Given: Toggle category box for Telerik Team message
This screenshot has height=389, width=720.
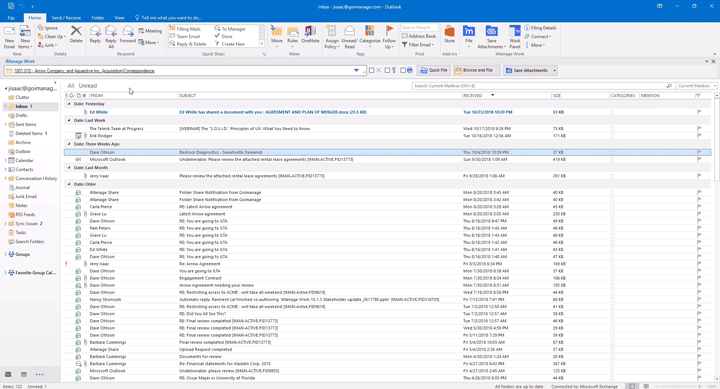Looking at the screenshot, I should point(612,129).
